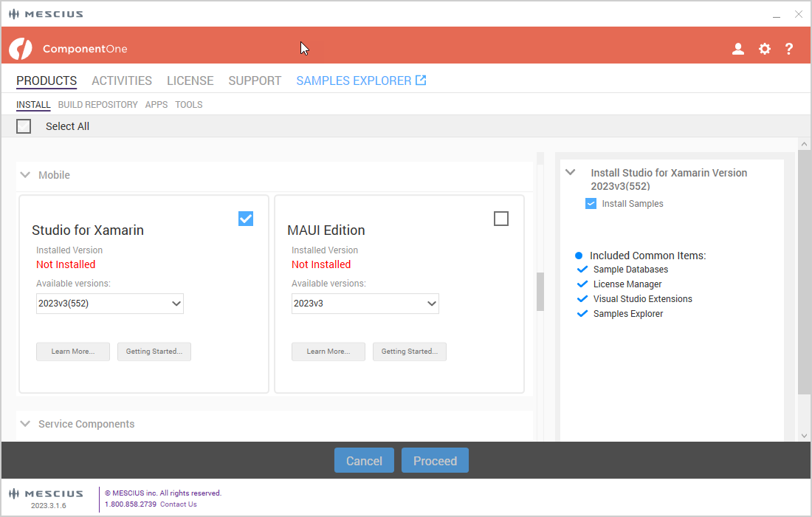Image resolution: width=812 pixels, height=517 pixels.
Task: Click the MESCIUS logo in the footer
Action: (46, 493)
